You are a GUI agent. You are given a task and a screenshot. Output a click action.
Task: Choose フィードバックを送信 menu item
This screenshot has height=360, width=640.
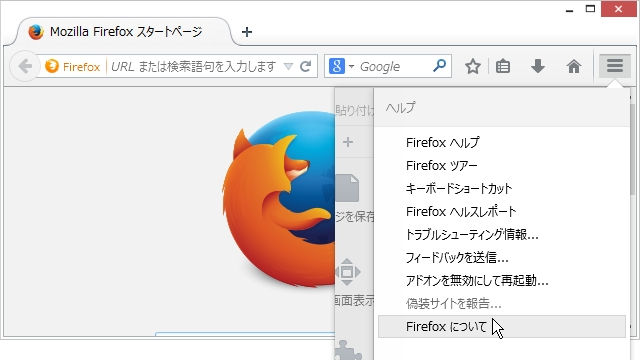502,258
